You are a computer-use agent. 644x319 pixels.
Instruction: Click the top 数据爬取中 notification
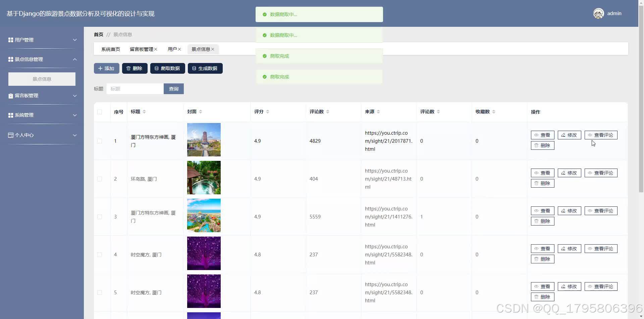[x=319, y=14]
